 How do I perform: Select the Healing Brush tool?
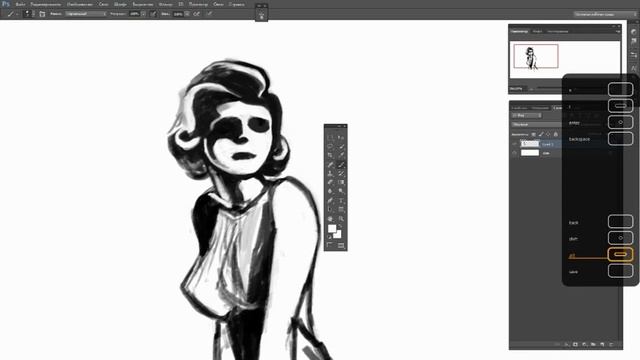point(330,164)
